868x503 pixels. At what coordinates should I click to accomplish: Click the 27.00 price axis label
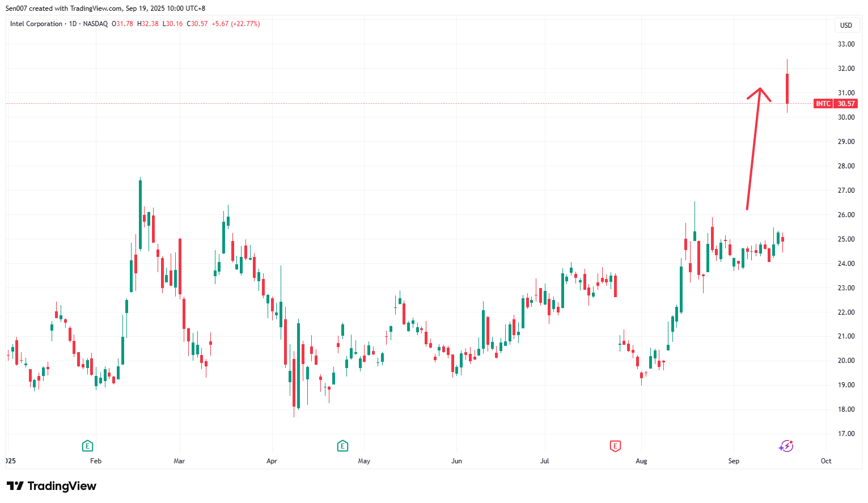[846, 191]
